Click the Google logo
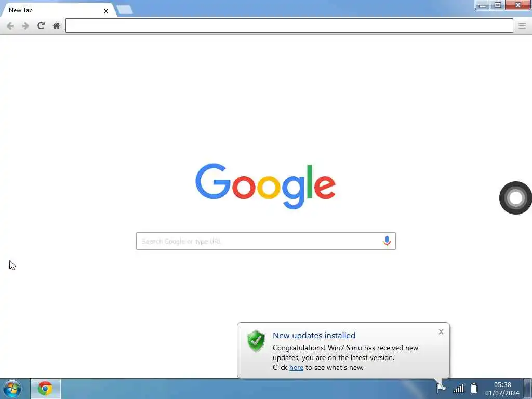 pyautogui.click(x=265, y=186)
